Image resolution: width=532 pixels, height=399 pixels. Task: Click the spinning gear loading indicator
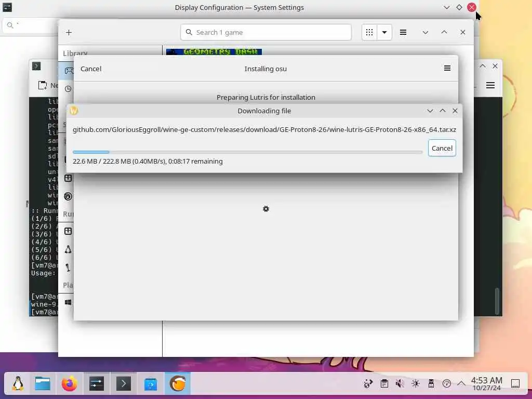266,209
